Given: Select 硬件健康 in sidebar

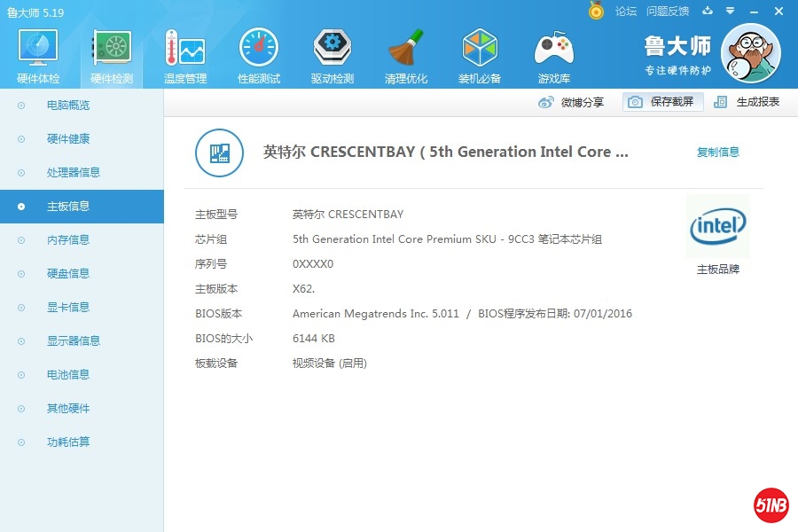Looking at the screenshot, I should tap(82, 139).
